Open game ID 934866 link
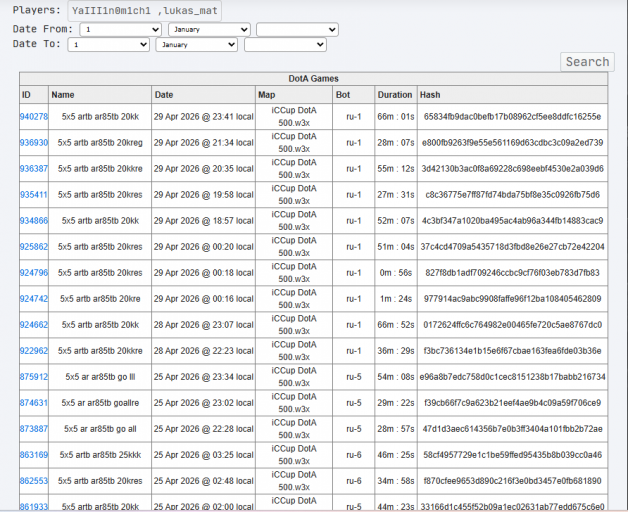 [34, 221]
